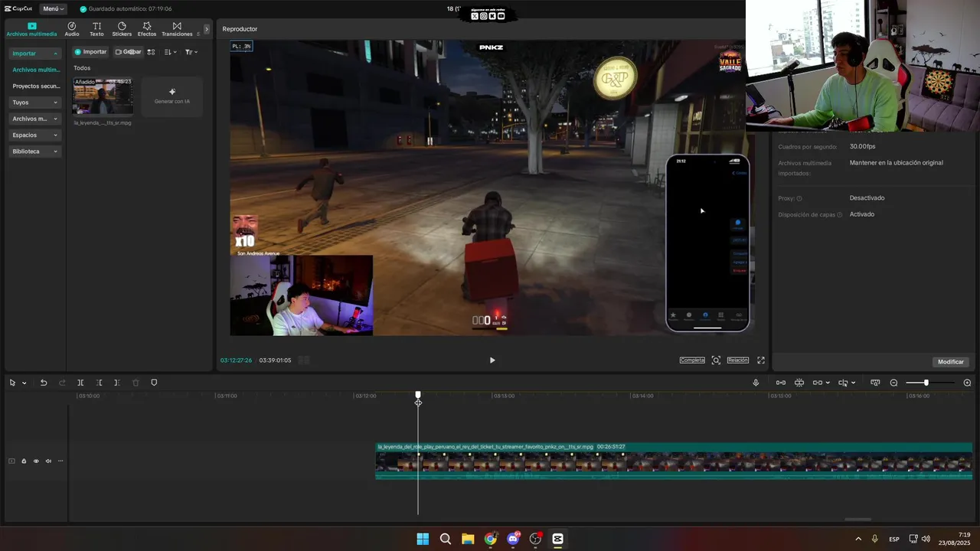Click the timeline playhead handle
The width and height of the screenshot is (980, 551).
[x=418, y=396]
